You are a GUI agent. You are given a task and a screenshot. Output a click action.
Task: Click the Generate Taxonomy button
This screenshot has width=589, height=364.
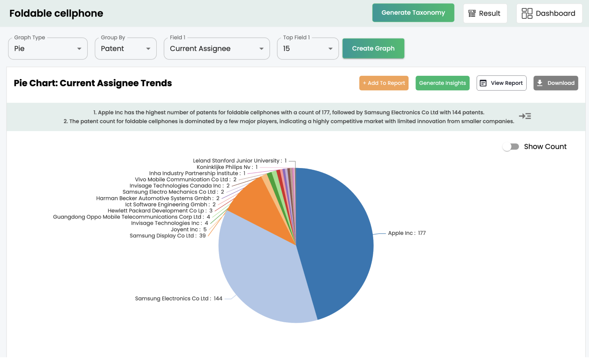point(413,13)
